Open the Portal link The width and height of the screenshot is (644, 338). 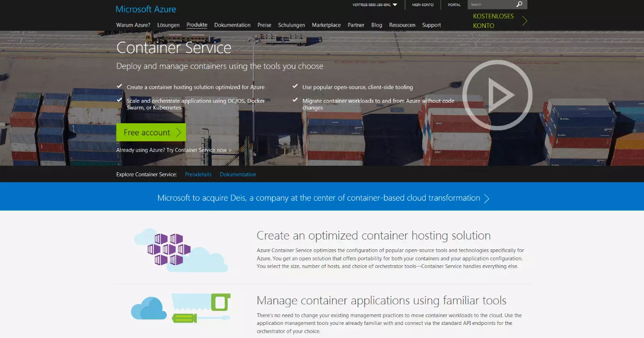[x=454, y=5]
